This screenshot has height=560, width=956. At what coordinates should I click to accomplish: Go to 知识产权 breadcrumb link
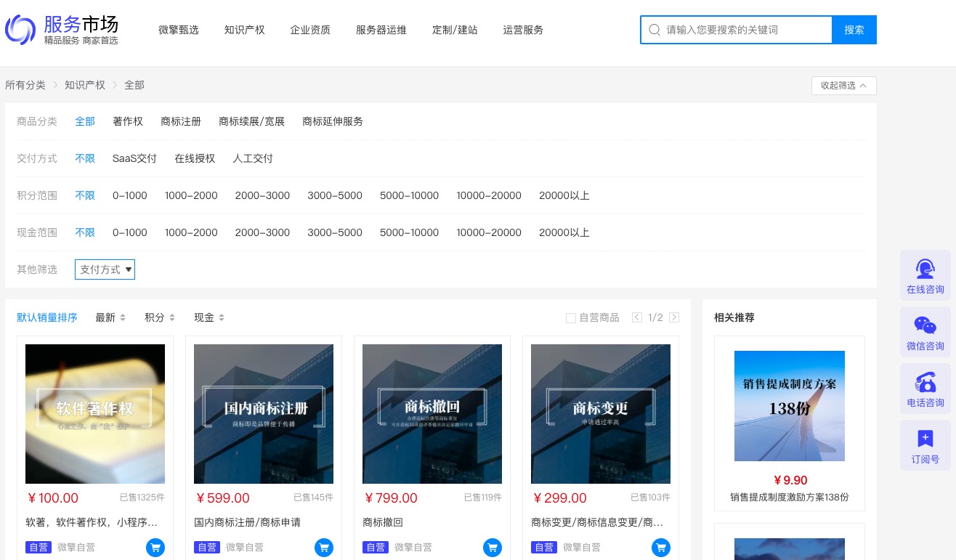coord(85,85)
